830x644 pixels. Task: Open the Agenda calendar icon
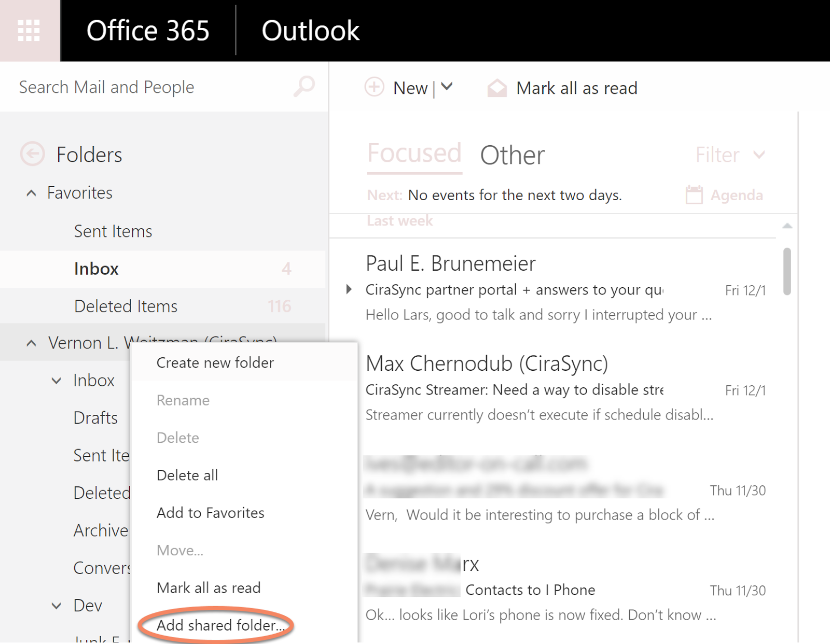(694, 195)
